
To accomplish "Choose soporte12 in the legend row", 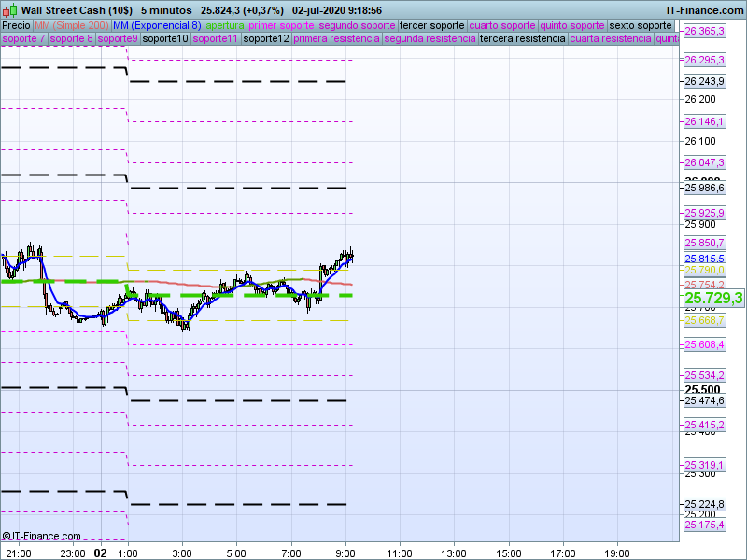I will point(265,39).
